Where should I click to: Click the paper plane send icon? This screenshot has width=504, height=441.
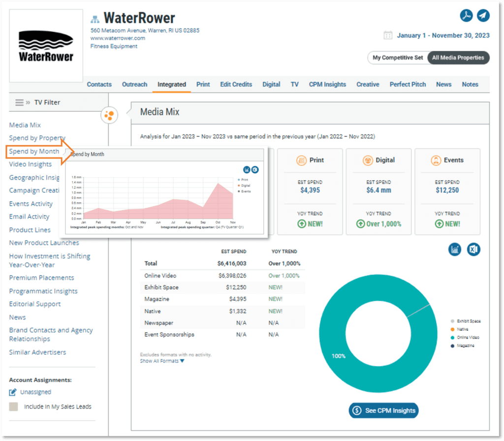point(483,15)
